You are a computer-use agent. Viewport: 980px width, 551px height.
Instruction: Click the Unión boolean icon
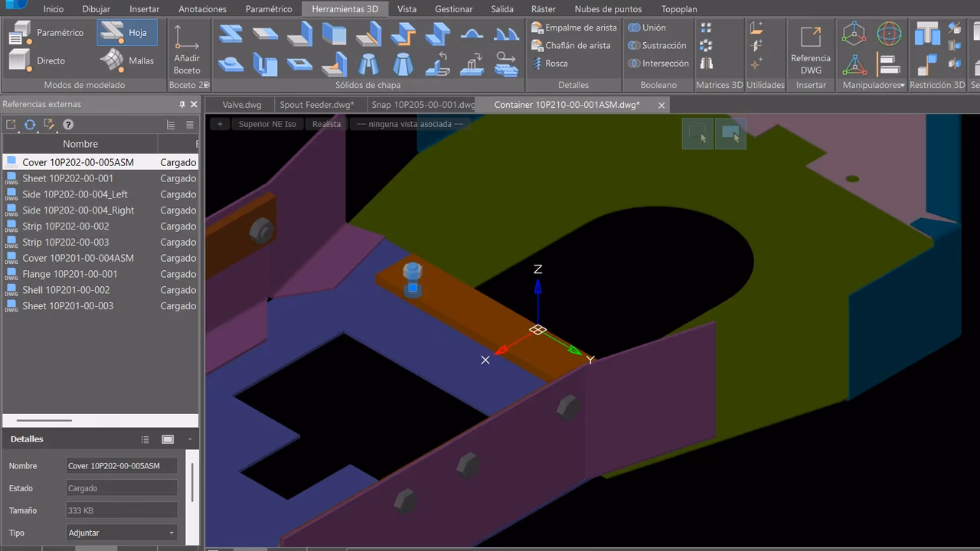(x=634, y=28)
